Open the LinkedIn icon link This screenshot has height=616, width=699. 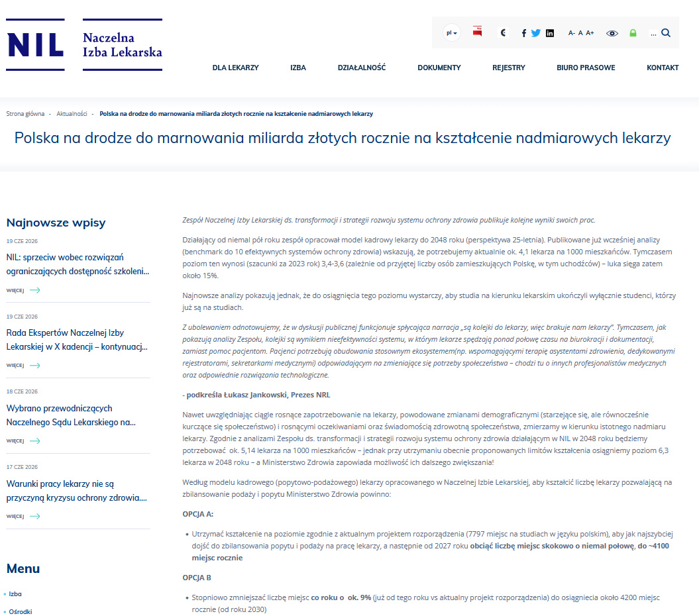(550, 33)
